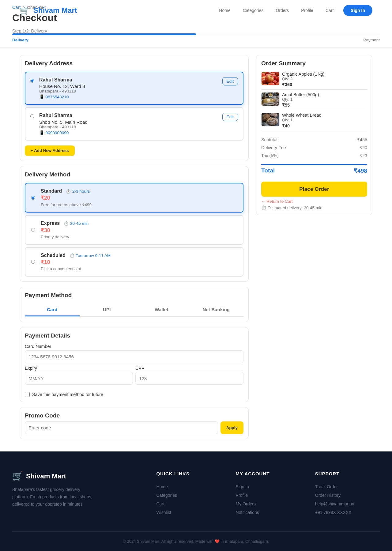Select the Shop No. 5 address radio
392x551 pixels.
(32, 116)
